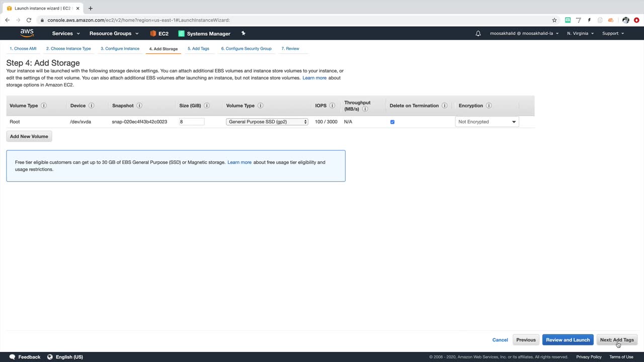644x362 pixels.
Task: Click Learn more about free usage tier
Action: tap(239, 162)
